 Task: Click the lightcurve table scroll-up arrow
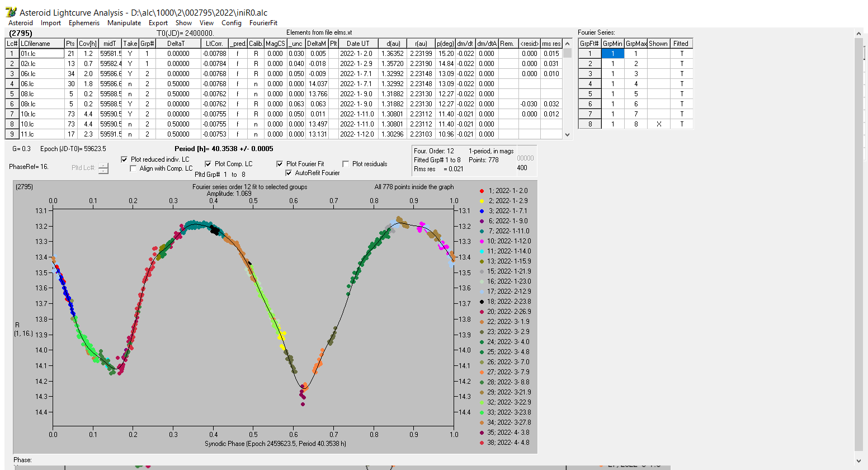(x=568, y=44)
